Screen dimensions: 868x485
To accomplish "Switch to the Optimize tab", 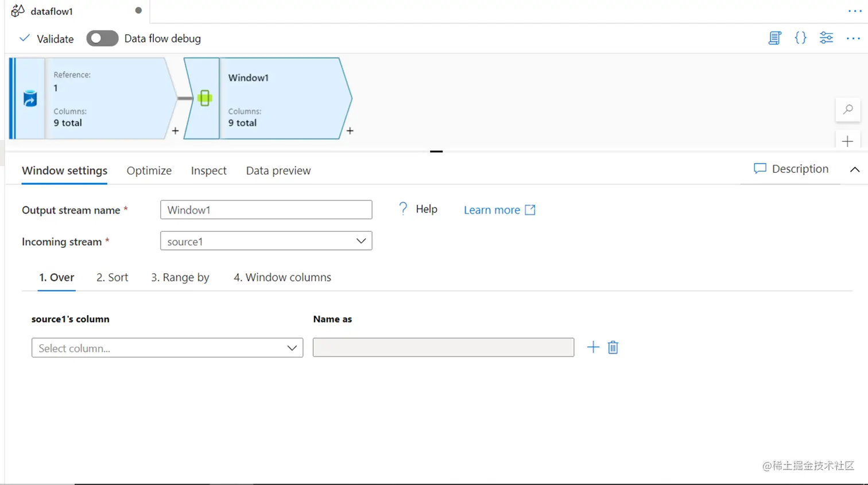I will click(x=149, y=170).
